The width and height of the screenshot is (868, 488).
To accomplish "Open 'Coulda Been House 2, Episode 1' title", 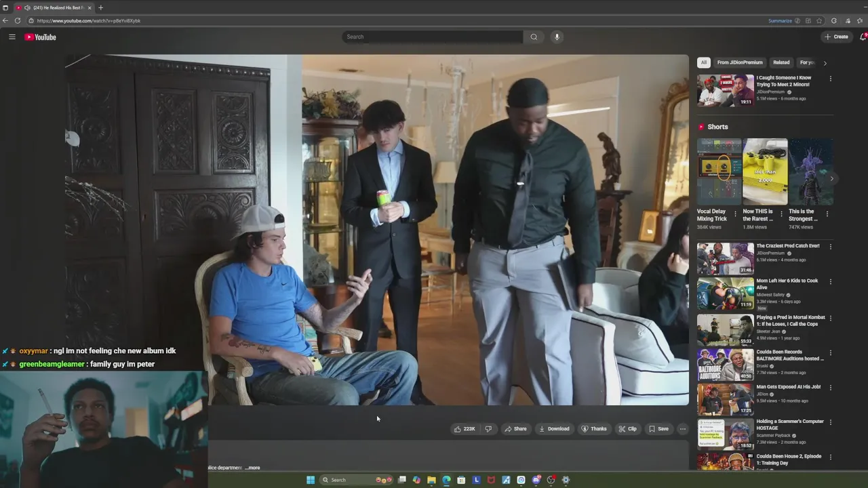I will pyautogui.click(x=789, y=460).
